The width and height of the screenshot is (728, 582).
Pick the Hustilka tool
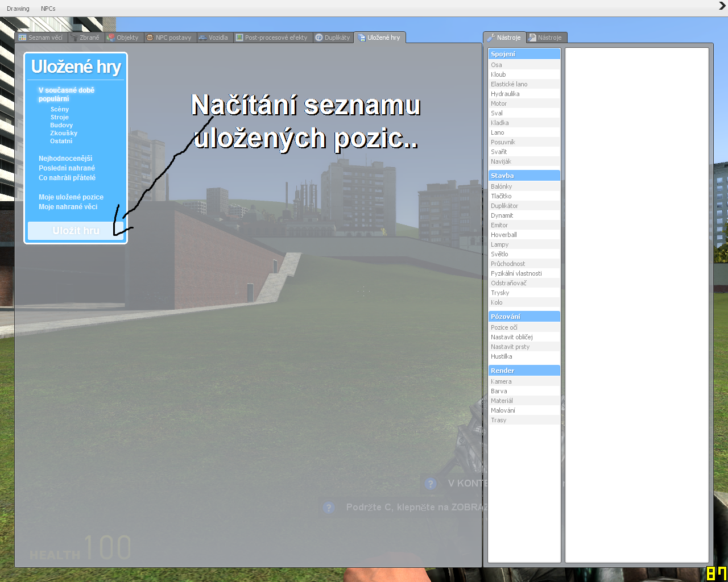tap(524, 356)
